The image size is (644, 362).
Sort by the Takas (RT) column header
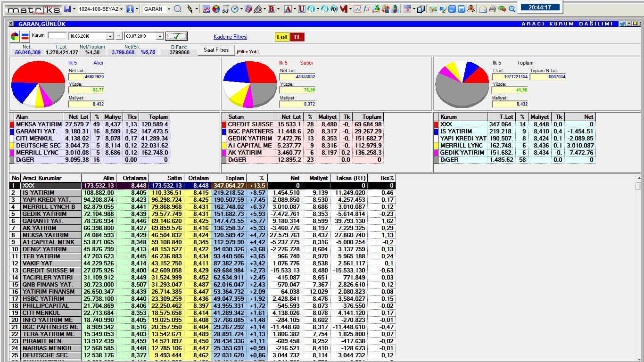pyautogui.click(x=348, y=178)
